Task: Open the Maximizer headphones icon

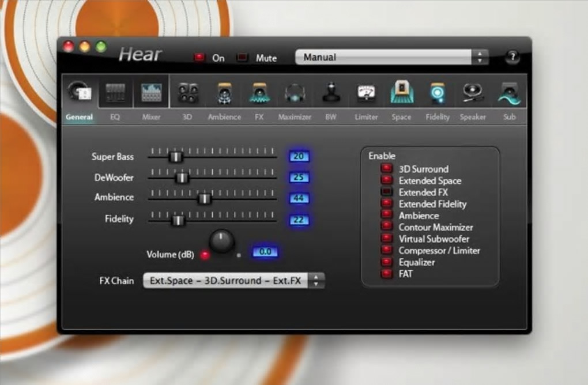Action: [295, 93]
